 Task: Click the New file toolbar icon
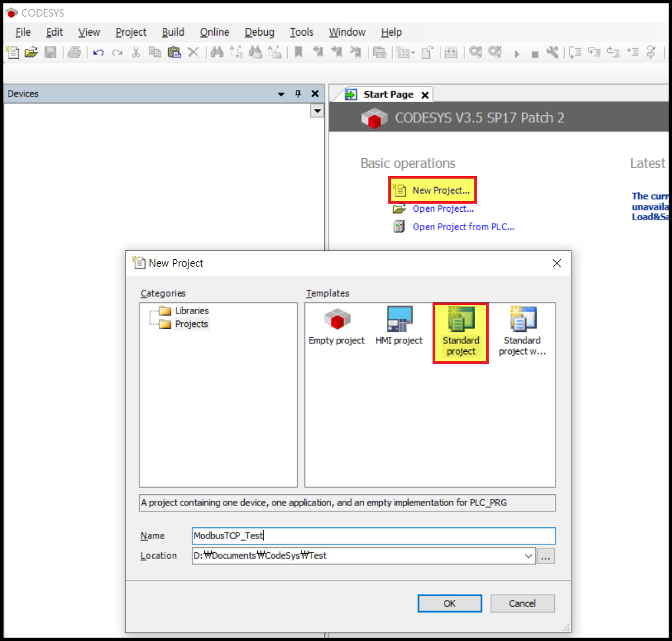(13, 52)
